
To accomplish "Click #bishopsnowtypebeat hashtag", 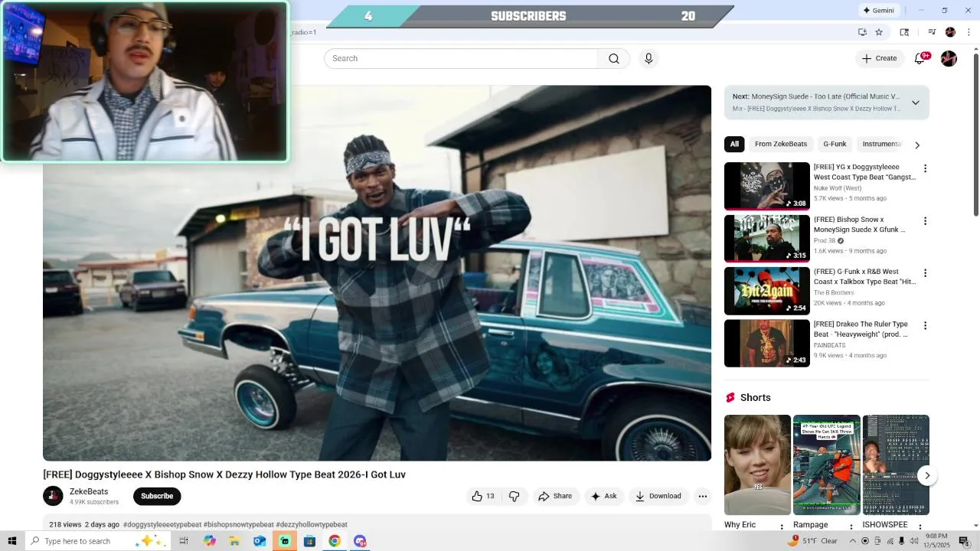I will (x=239, y=525).
